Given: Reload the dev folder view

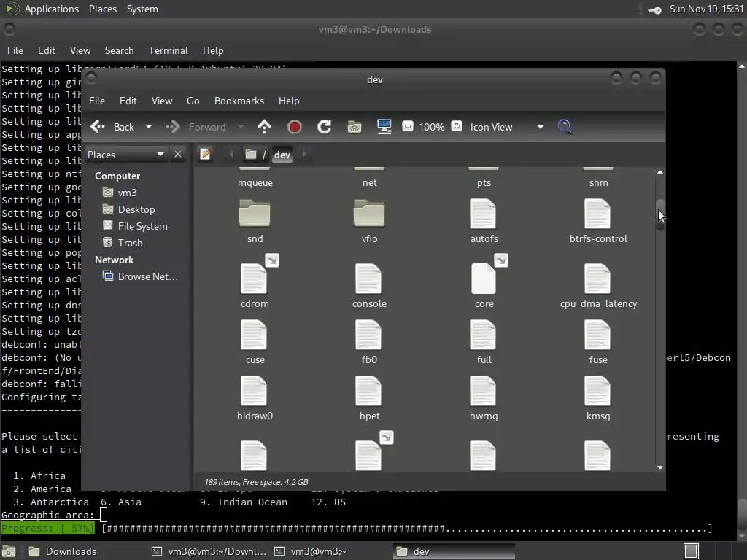Looking at the screenshot, I should click(325, 127).
